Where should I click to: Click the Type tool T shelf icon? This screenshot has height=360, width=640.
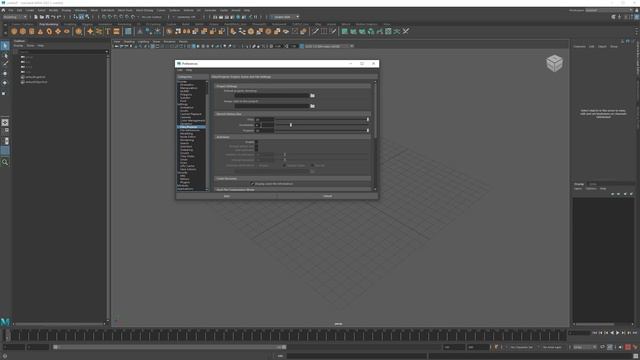[108, 31]
